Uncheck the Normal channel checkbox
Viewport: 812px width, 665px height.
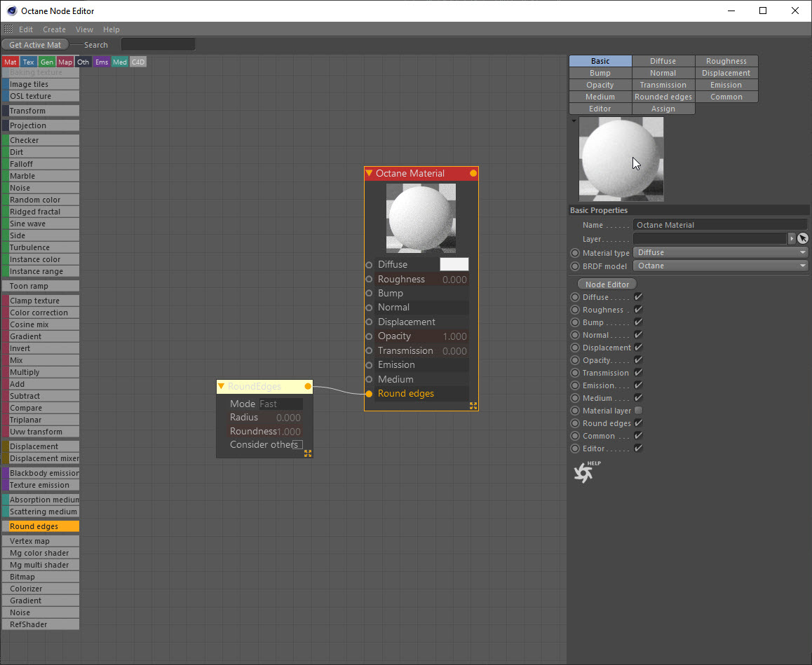pyautogui.click(x=638, y=334)
